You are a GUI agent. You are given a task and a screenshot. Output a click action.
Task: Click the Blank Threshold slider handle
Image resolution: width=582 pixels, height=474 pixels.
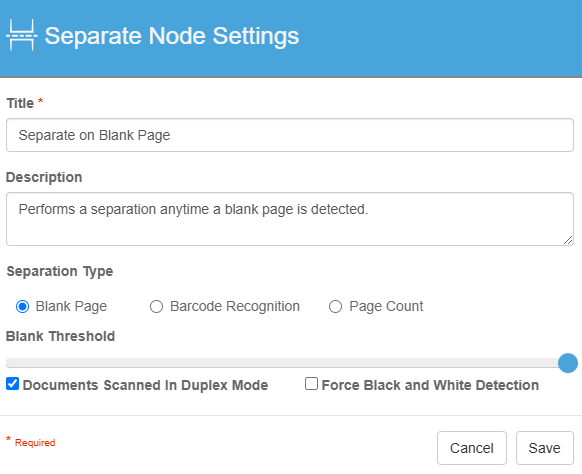(568, 363)
